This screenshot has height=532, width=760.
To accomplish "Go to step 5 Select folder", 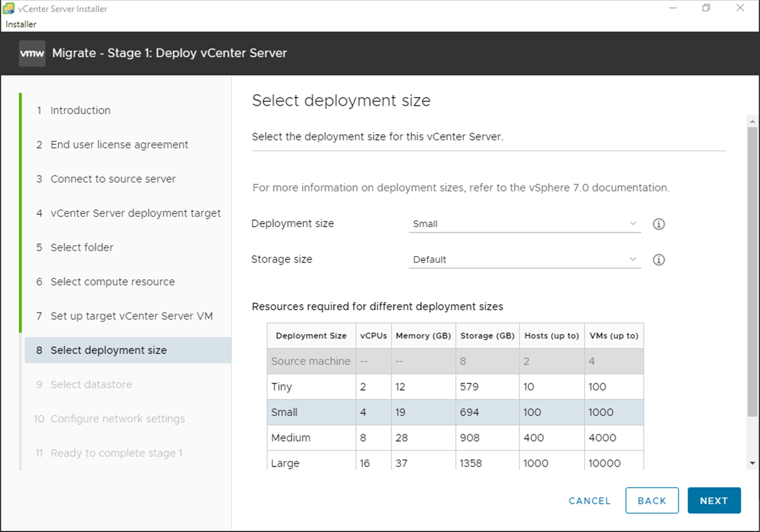I will [x=82, y=247].
